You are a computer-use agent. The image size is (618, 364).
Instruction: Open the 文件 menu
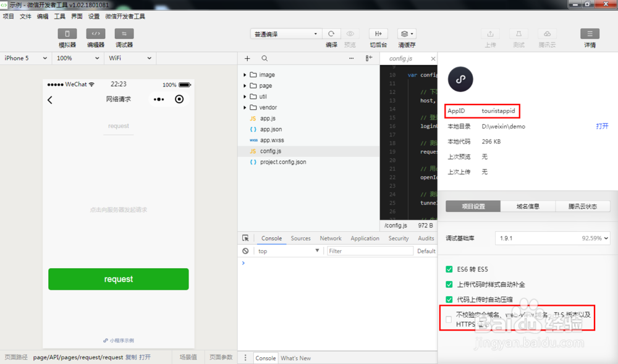click(25, 16)
